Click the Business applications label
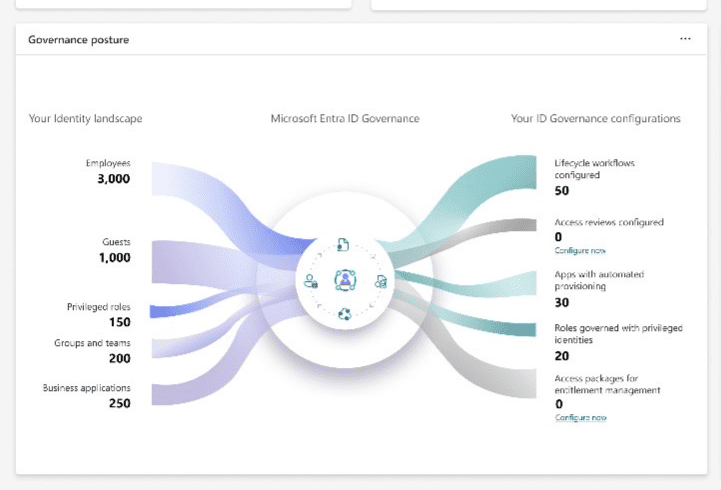The image size is (721, 490). click(86, 388)
